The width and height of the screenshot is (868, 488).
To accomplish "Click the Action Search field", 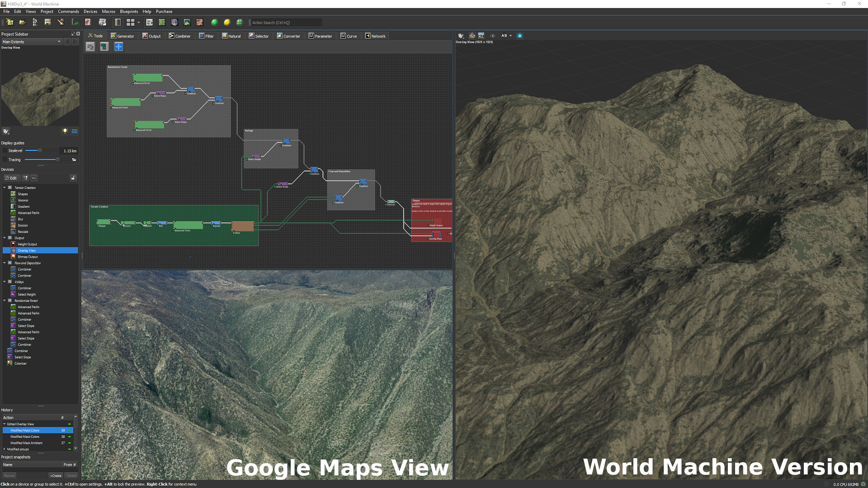I will click(x=286, y=23).
